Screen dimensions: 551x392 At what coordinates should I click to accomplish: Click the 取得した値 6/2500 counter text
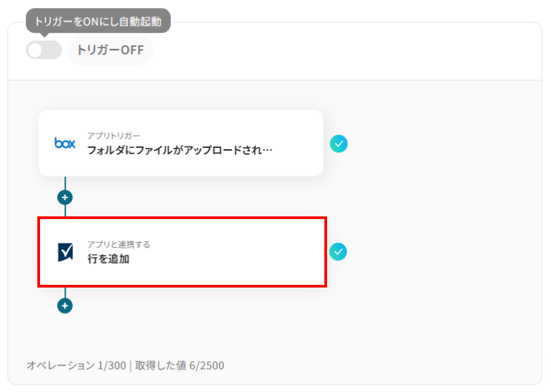178,366
